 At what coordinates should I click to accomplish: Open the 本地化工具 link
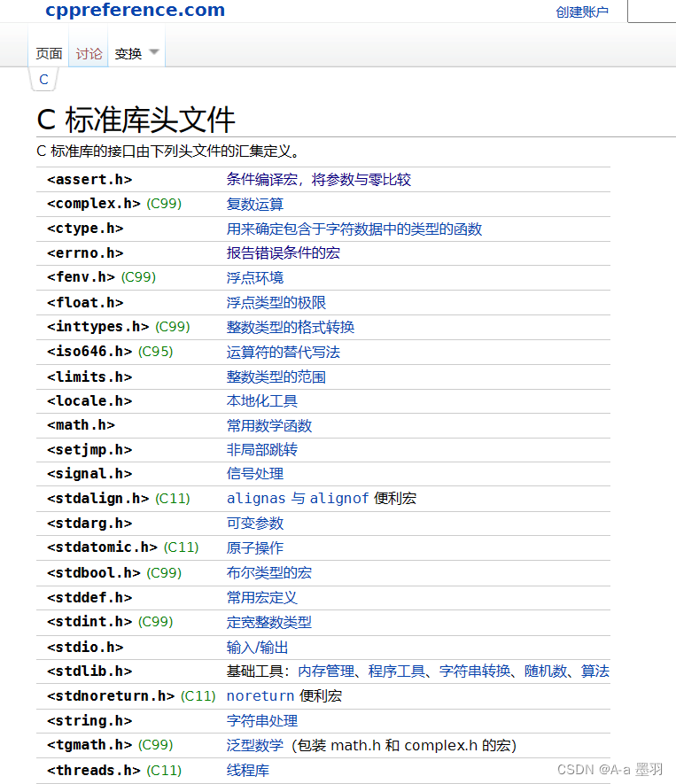pos(262,401)
